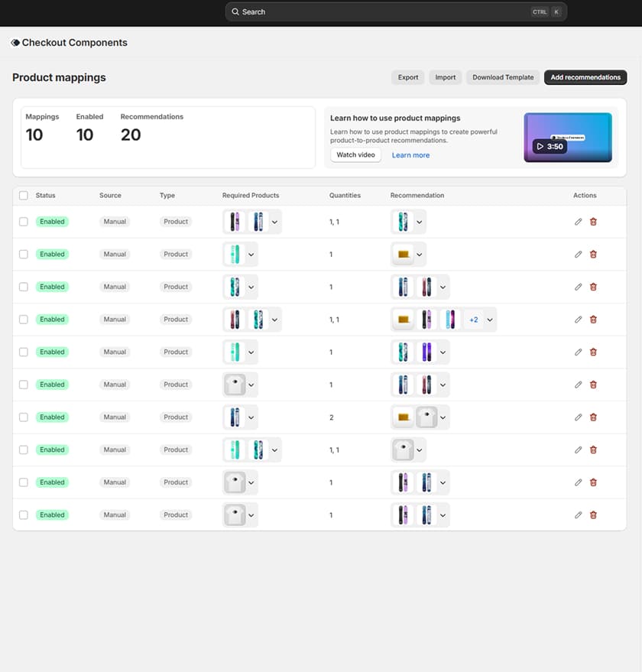Screen dimensions: 642x672
Task: Click the trash icon on the second mapping row
Action: tap(594, 254)
